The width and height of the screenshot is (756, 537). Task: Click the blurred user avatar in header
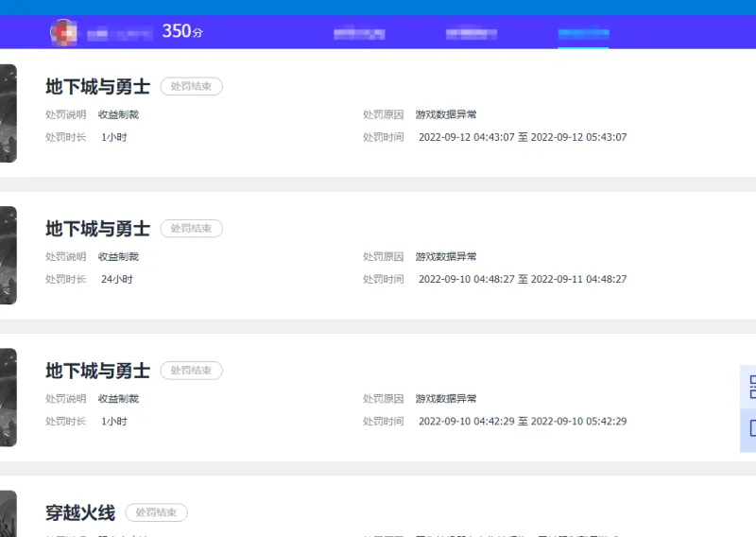pyautogui.click(x=63, y=32)
